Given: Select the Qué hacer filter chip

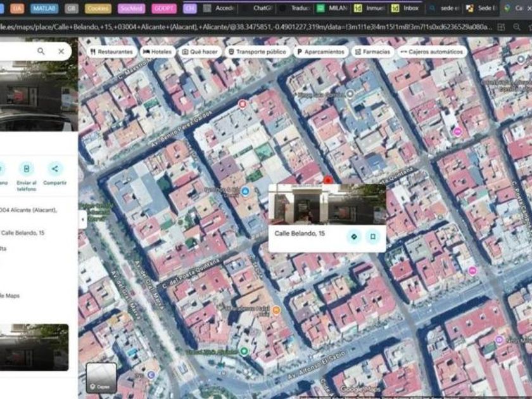Looking at the screenshot, I should tap(199, 51).
